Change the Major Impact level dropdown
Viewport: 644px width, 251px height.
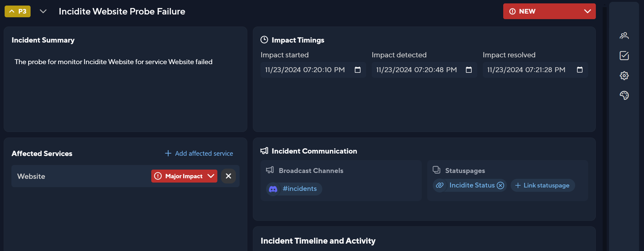tap(184, 176)
